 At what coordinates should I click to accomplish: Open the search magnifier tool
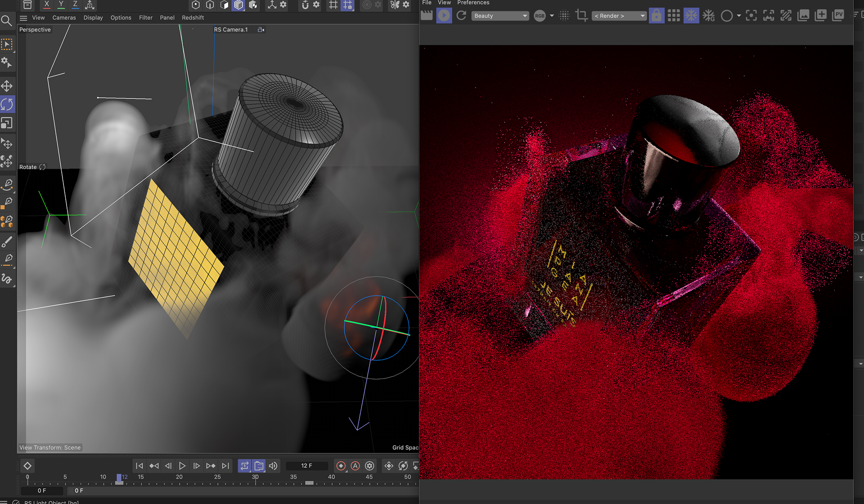tap(6, 21)
